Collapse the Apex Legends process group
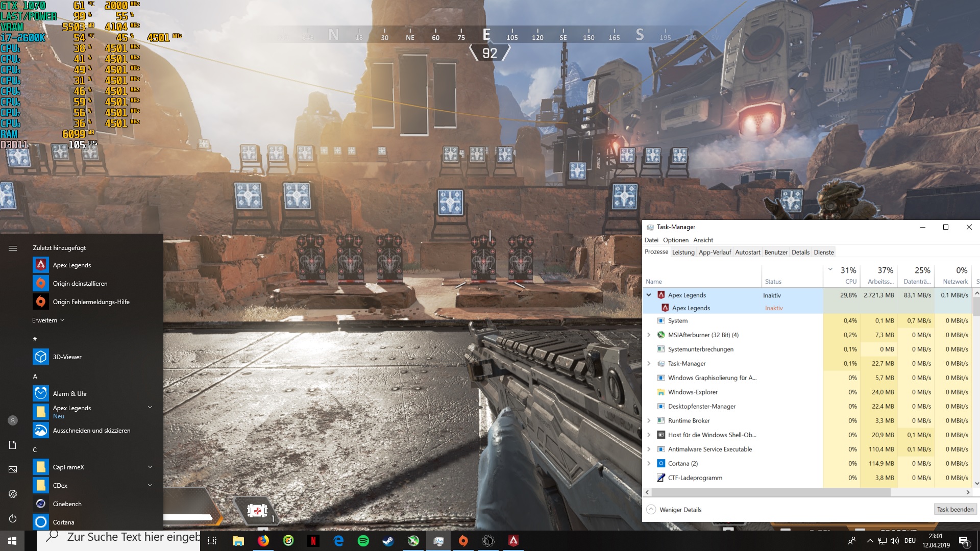The width and height of the screenshot is (980, 551). [x=649, y=295]
